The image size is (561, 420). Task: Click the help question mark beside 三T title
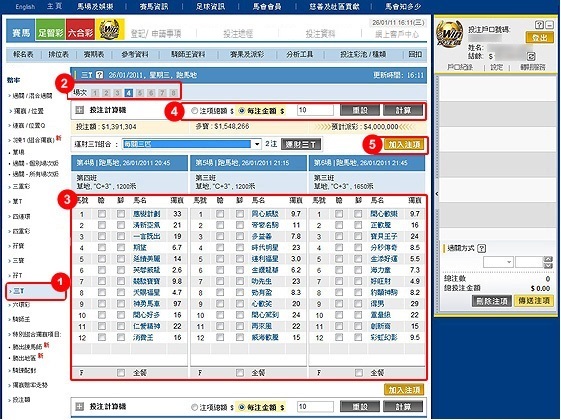click(99, 75)
